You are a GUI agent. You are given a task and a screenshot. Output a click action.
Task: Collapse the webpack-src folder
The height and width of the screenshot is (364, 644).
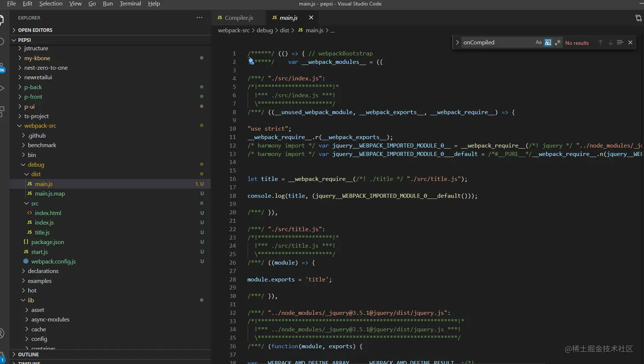coord(40,126)
